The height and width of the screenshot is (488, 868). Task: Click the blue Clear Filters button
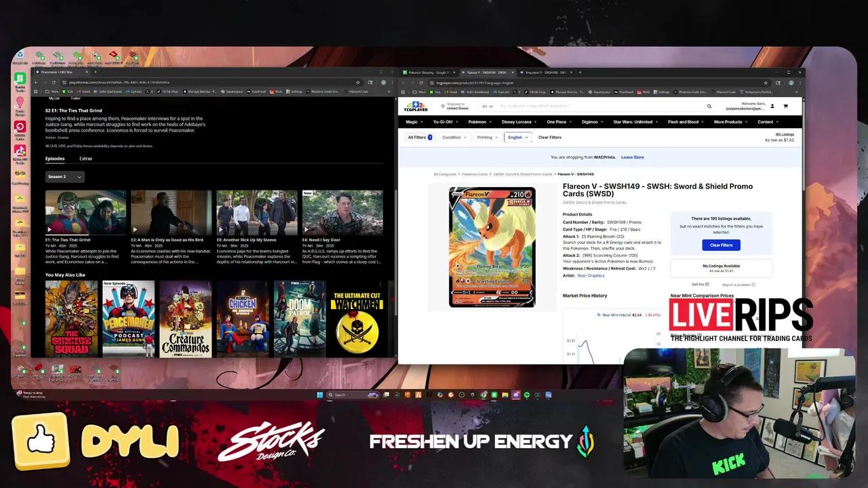721,245
